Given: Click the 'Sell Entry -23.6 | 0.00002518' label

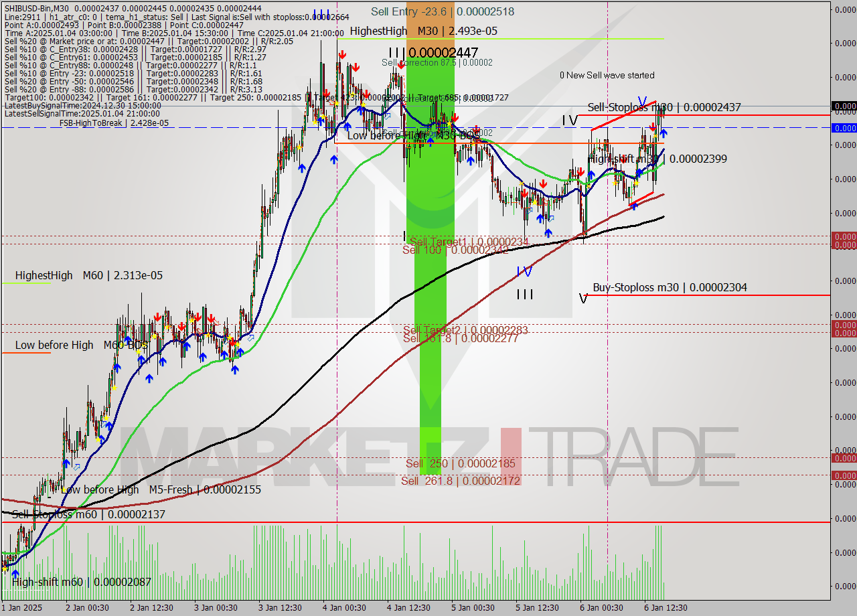Looking at the screenshot, I should [x=443, y=11].
